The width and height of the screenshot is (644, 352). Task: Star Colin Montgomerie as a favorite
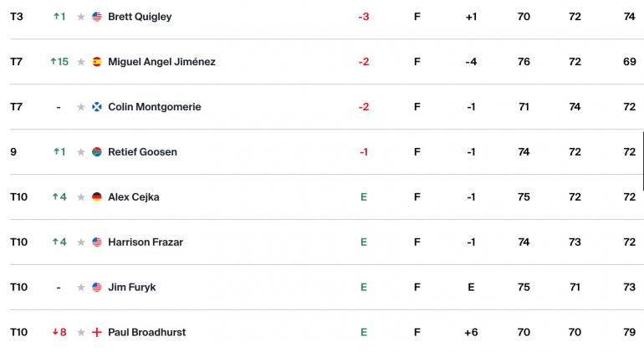tap(81, 107)
